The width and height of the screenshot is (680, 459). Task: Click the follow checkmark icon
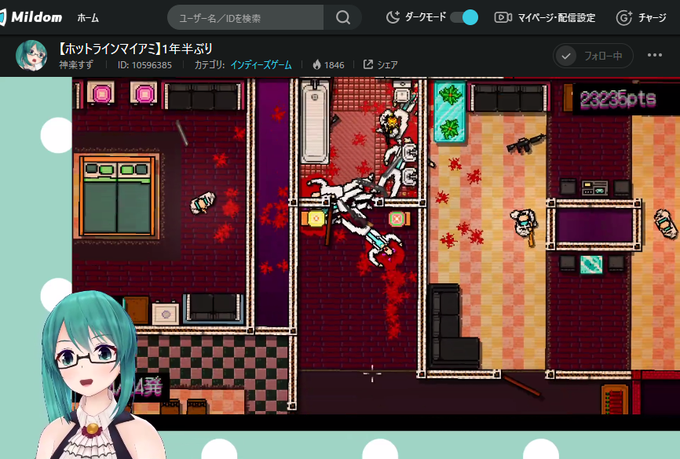(x=566, y=56)
